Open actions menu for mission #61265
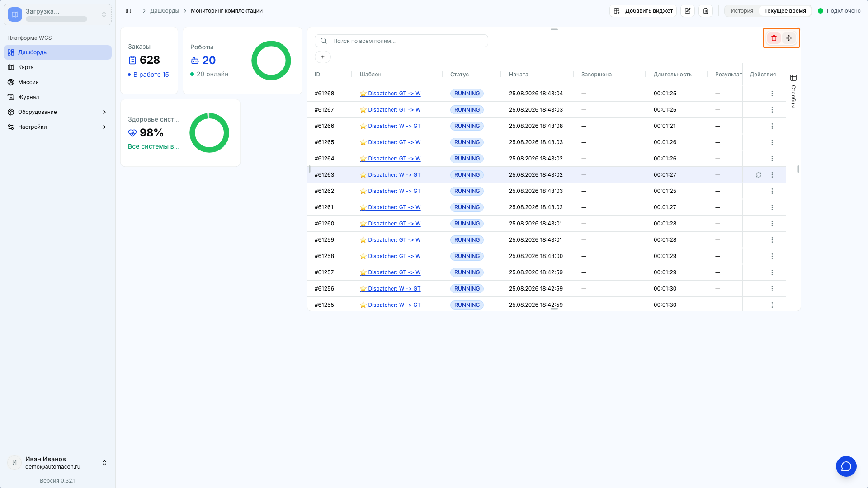The image size is (868, 488). (772, 142)
